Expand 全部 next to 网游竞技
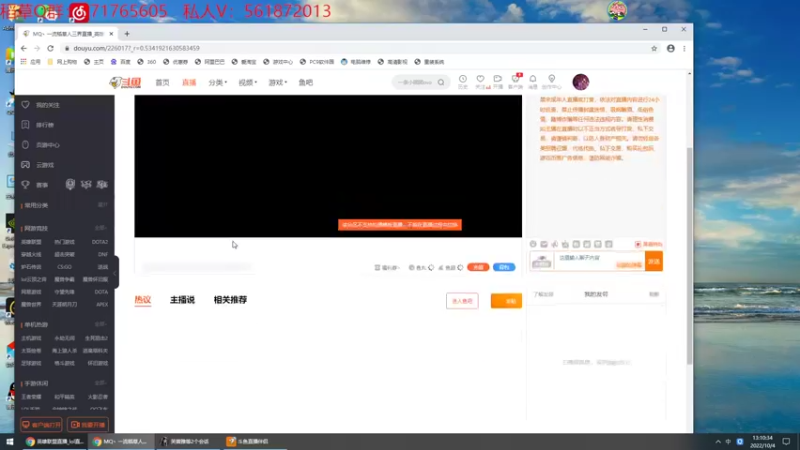This screenshot has width=800, height=450. pos(101,228)
